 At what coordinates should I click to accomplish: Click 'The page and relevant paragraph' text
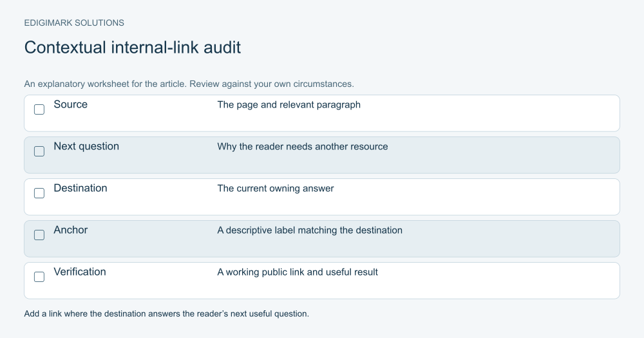(289, 105)
